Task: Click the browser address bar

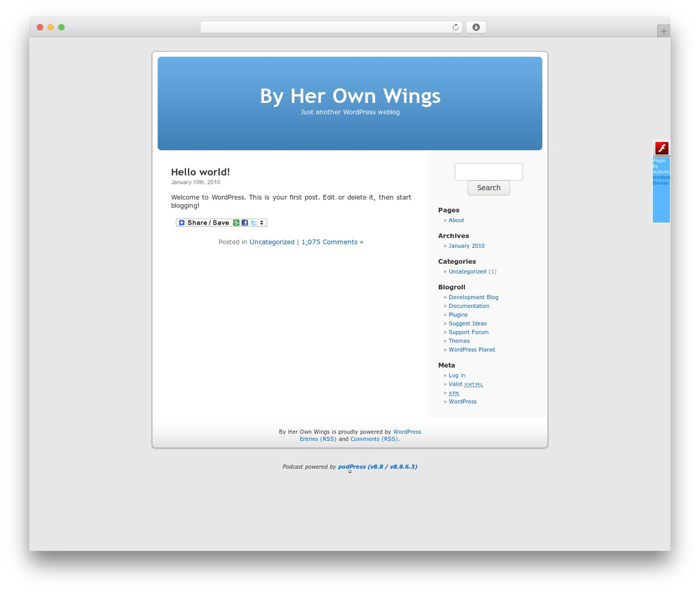Action: [331, 27]
